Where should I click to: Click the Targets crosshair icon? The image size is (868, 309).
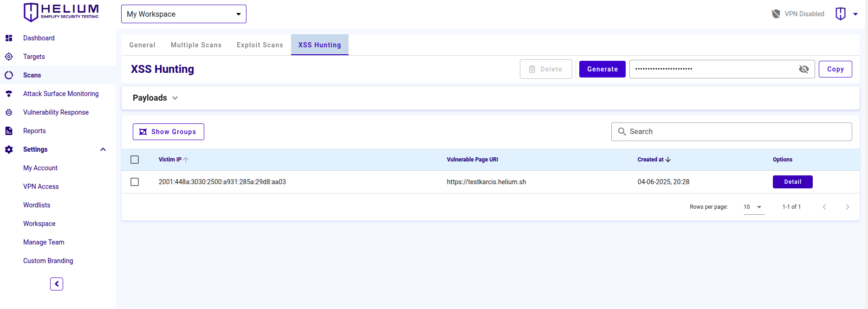click(x=9, y=57)
